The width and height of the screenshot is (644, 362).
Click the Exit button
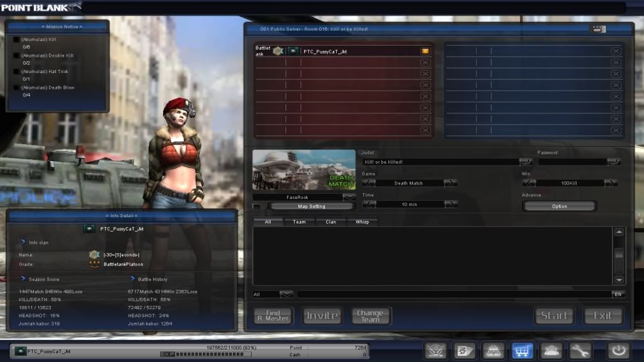[x=602, y=315]
